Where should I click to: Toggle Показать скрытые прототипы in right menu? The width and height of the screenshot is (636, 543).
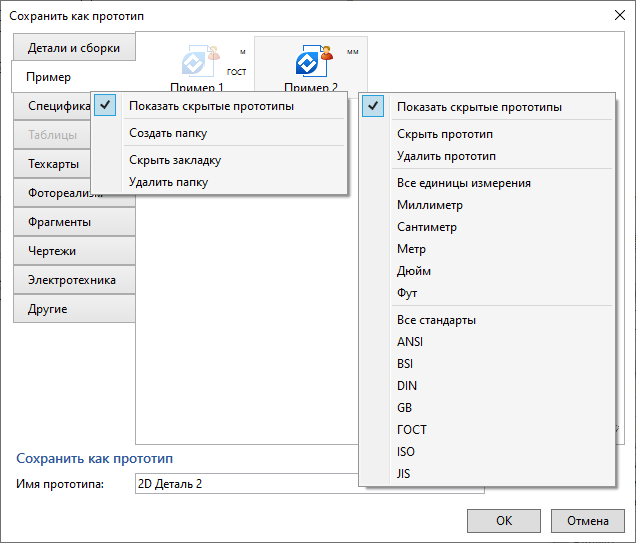(478, 107)
